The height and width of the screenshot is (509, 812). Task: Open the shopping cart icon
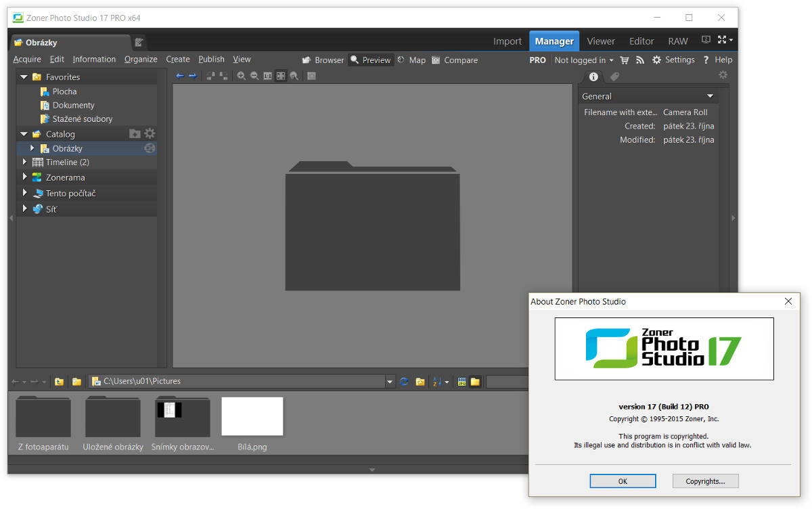pos(625,60)
